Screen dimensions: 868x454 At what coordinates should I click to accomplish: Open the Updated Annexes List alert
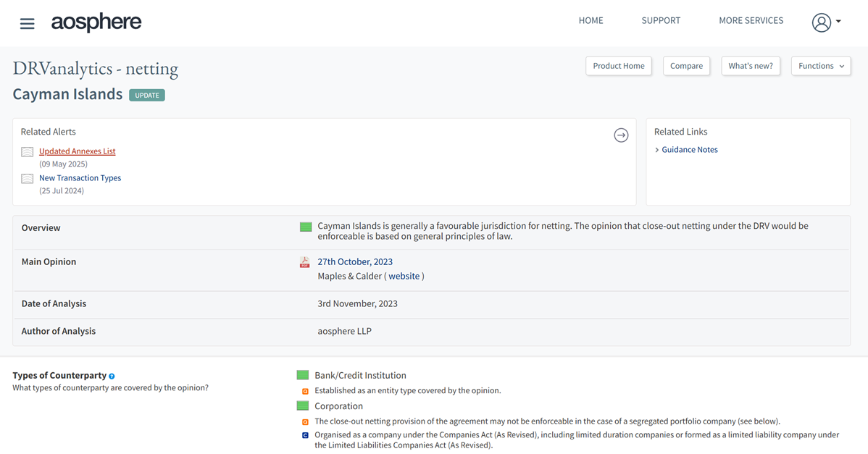(x=78, y=151)
